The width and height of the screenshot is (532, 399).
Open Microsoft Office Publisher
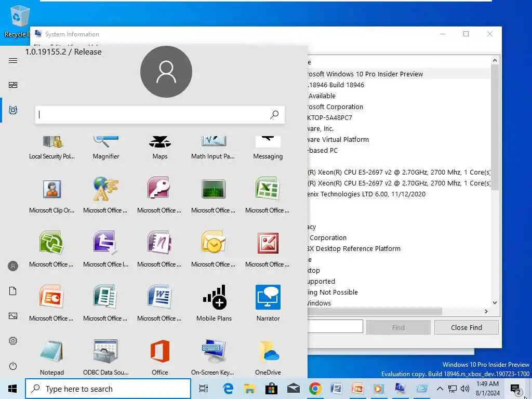point(106,303)
